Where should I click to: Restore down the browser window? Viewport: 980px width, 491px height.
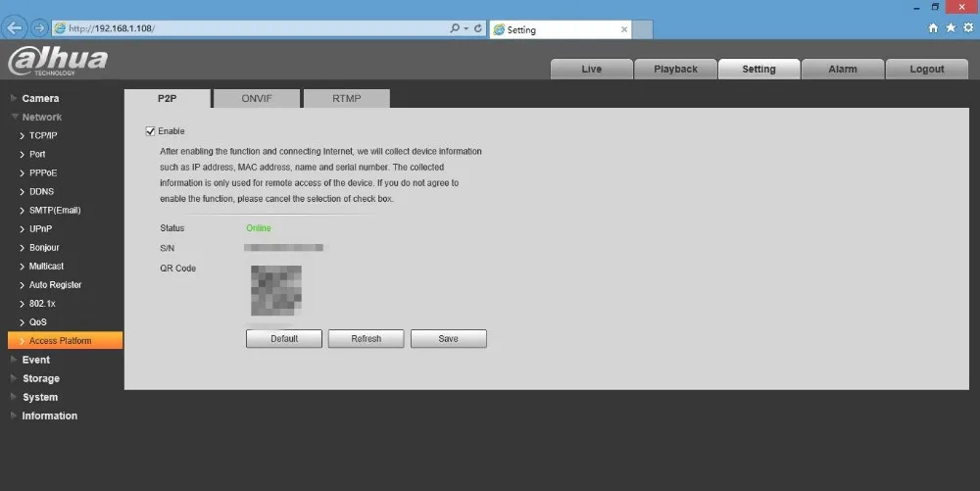pos(935,7)
